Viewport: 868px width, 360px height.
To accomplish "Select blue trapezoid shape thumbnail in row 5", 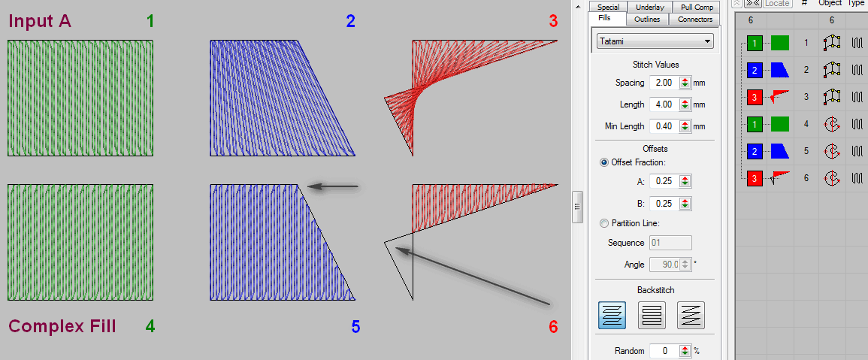I will (780, 150).
